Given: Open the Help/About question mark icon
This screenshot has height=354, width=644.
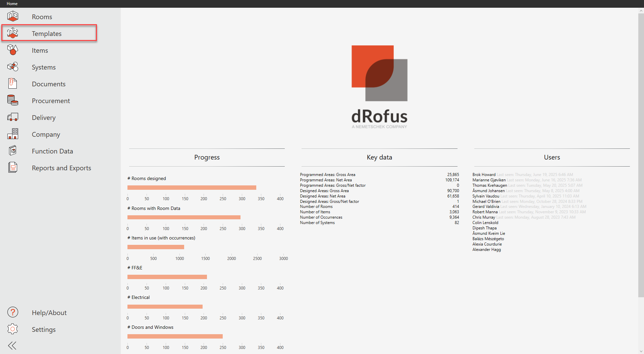Looking at the screenshot, I should [13, 312].
